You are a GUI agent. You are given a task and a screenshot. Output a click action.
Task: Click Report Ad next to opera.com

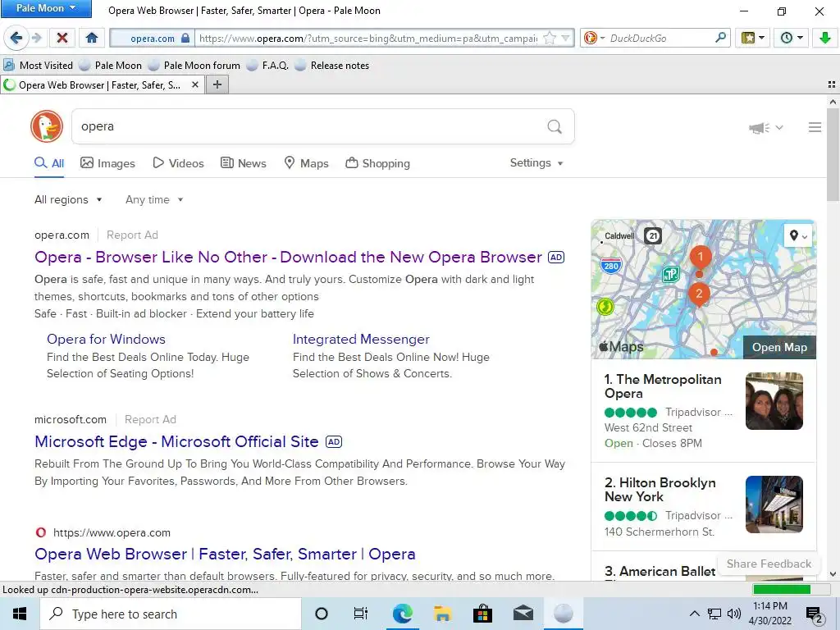tap(132, 235)
